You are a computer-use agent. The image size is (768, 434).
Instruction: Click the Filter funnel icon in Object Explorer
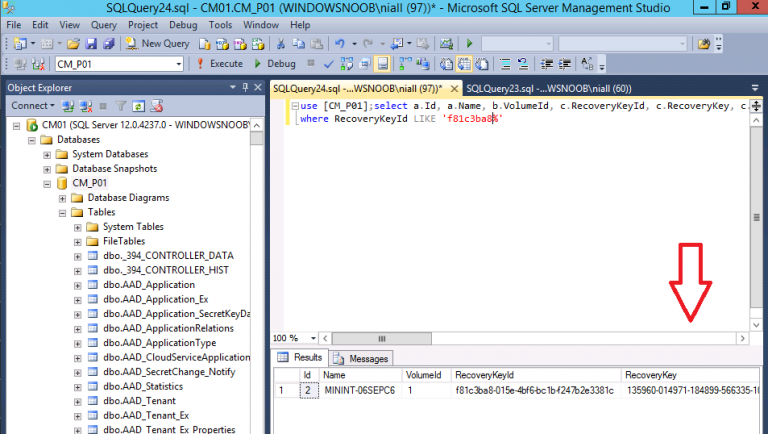tap(120, 105)
